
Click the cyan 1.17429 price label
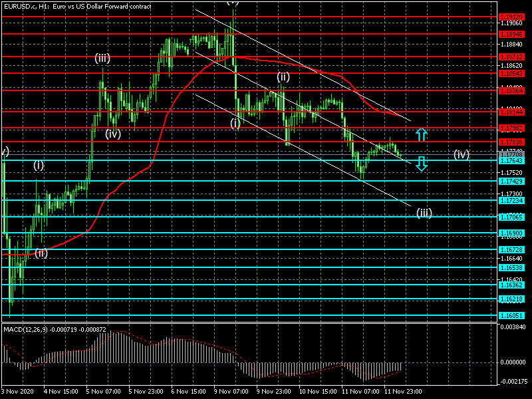coord(511,181)
